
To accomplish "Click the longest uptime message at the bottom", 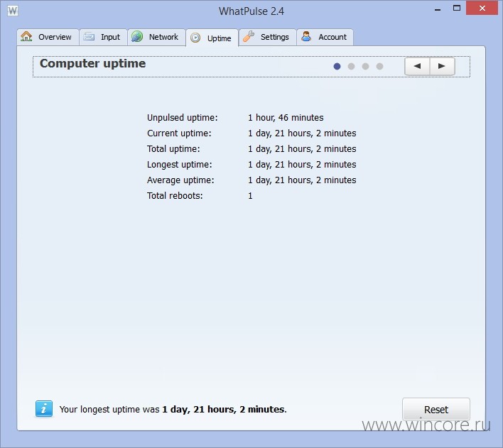I will coord(173,410).
